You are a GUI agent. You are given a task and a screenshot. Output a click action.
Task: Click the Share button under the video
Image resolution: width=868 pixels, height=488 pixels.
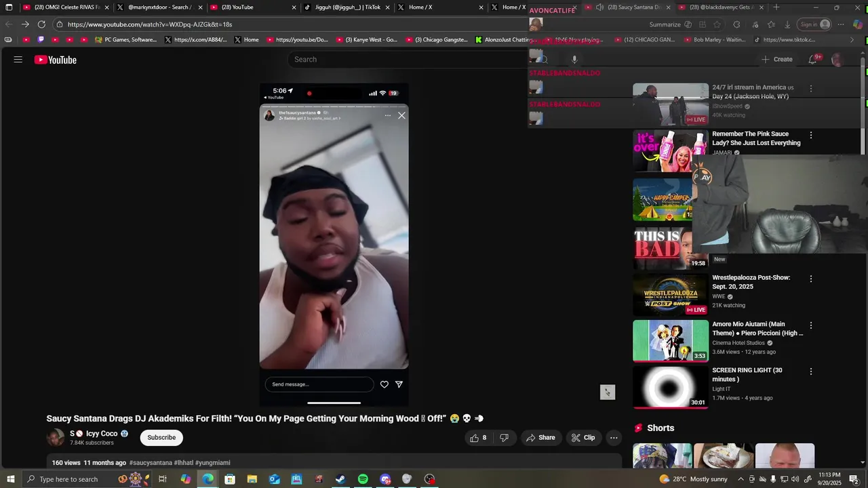(x=540, y=438)
